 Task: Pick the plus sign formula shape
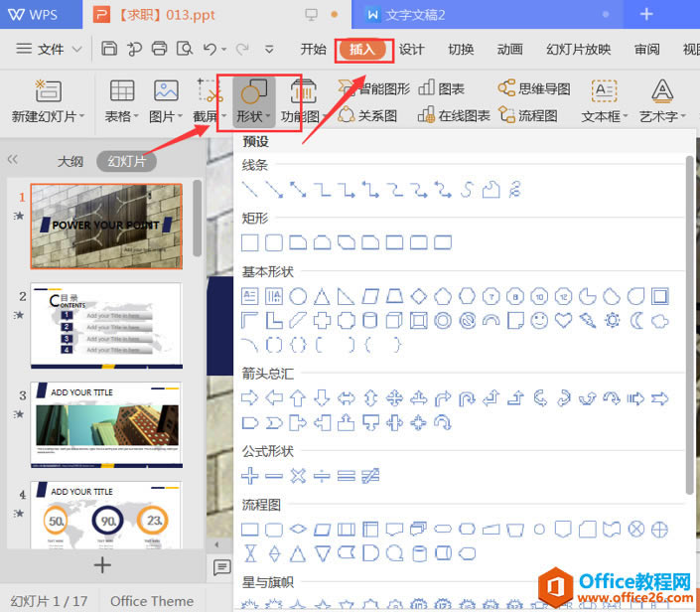(251, 476)
